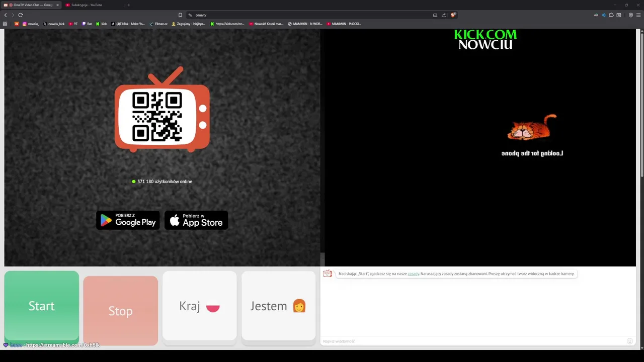Open the browser hamburger menu
This screenshot has height=362, width=644.
tap(638, 15)
